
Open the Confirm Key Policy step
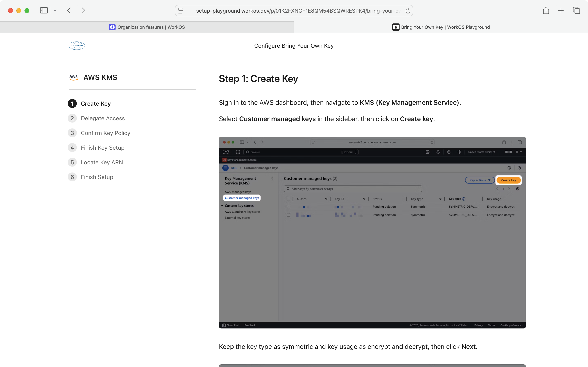[x=105, y=133]
